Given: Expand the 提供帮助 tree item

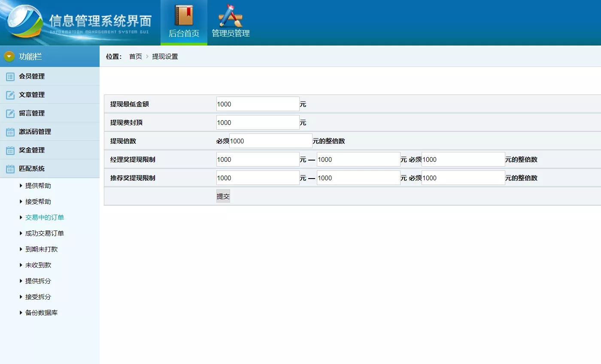Looking at the screenshot, I should [x=38, y=186].
